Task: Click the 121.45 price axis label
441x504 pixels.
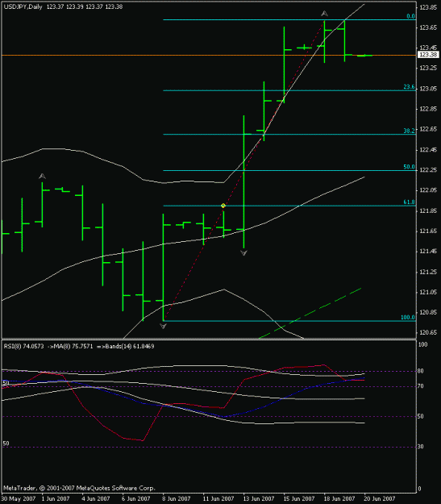Action: point(428,252)
